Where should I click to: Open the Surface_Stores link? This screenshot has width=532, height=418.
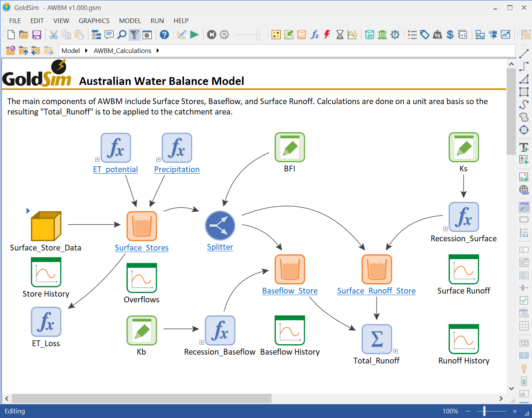click(x=142, y=248)
